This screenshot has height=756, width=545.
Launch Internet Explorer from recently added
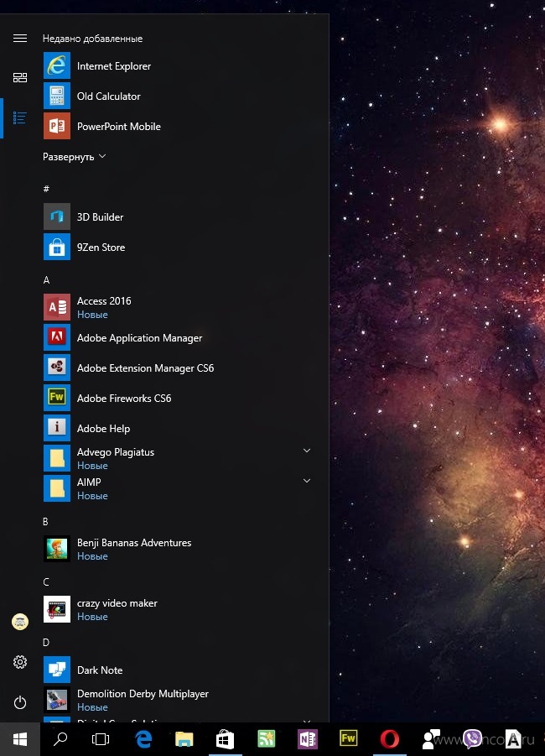(57, 65)
